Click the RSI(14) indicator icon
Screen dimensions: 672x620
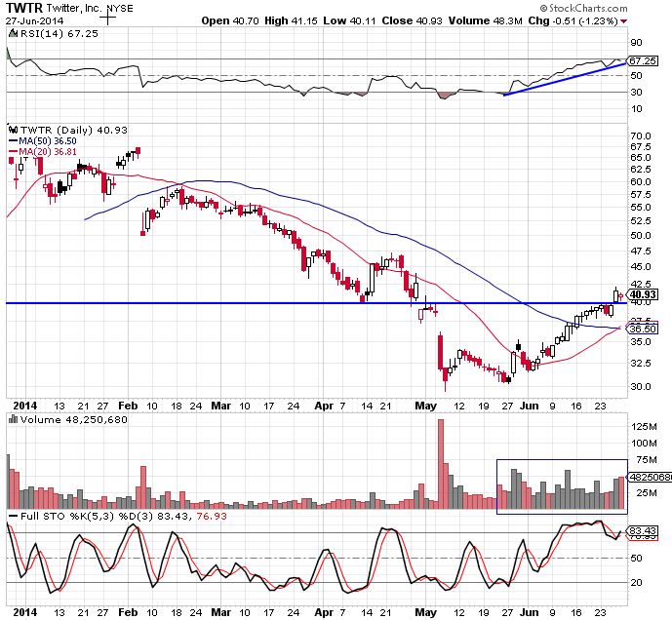[14, 33]
